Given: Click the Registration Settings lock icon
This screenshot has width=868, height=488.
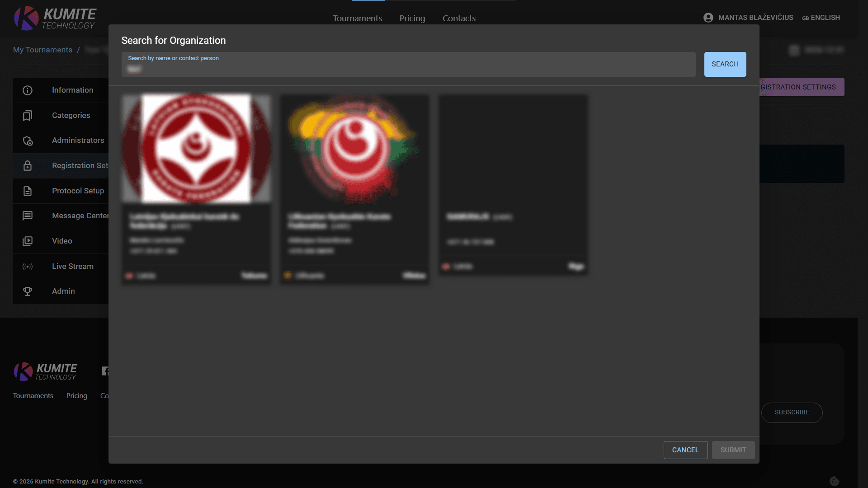Looking at the screenshot, I should [x=28, y=165].
